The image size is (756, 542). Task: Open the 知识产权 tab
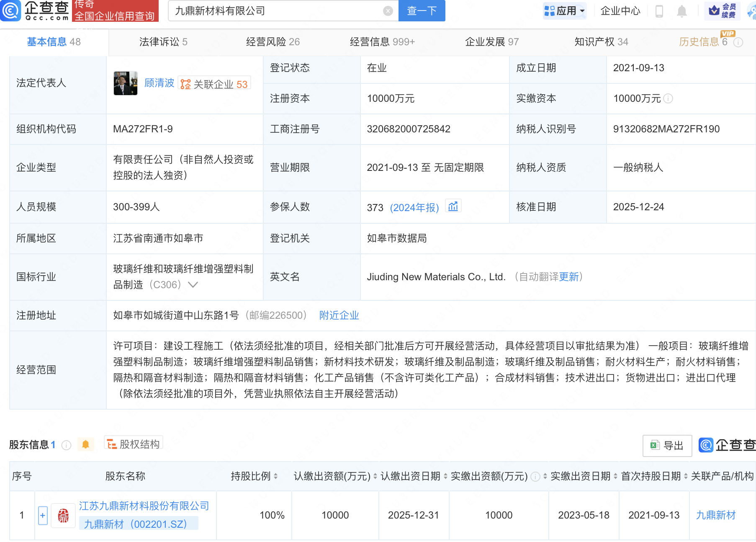pyautogui.click(x=601, y=42)
